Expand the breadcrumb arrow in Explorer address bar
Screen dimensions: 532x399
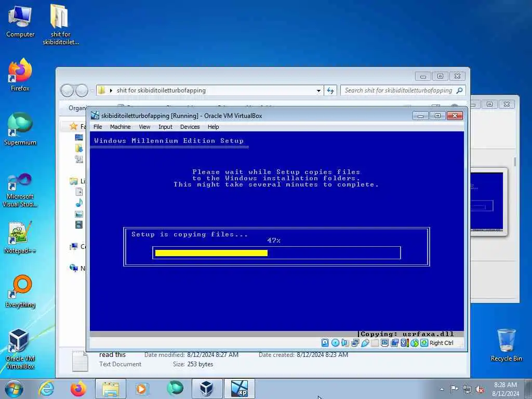(x=111, y=90)
